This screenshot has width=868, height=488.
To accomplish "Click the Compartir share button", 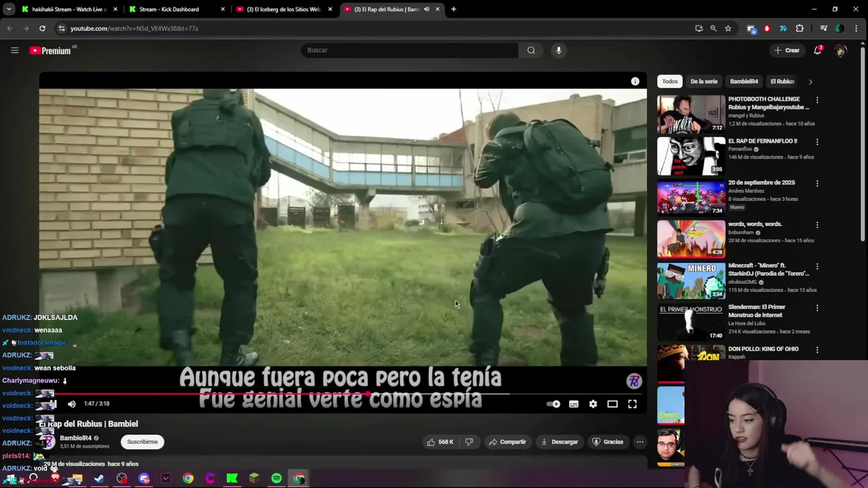I will tap(507, 442).
